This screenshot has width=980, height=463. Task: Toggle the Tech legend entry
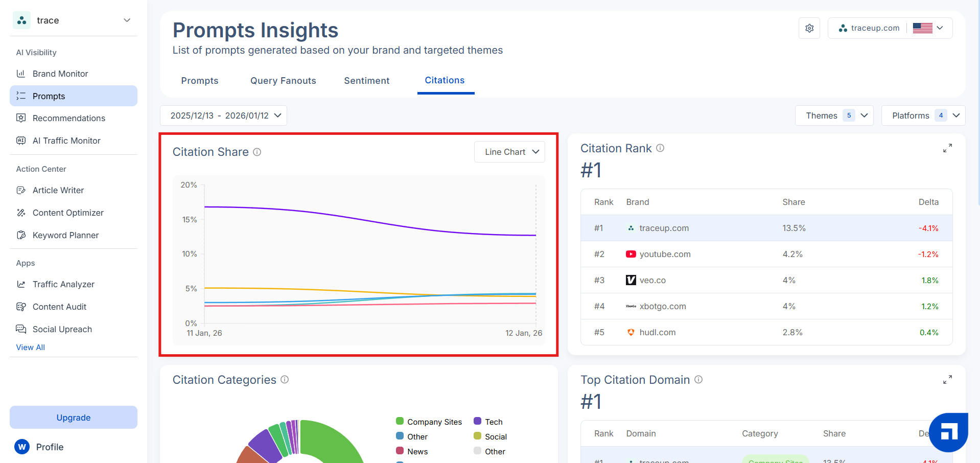pos(488,422)
